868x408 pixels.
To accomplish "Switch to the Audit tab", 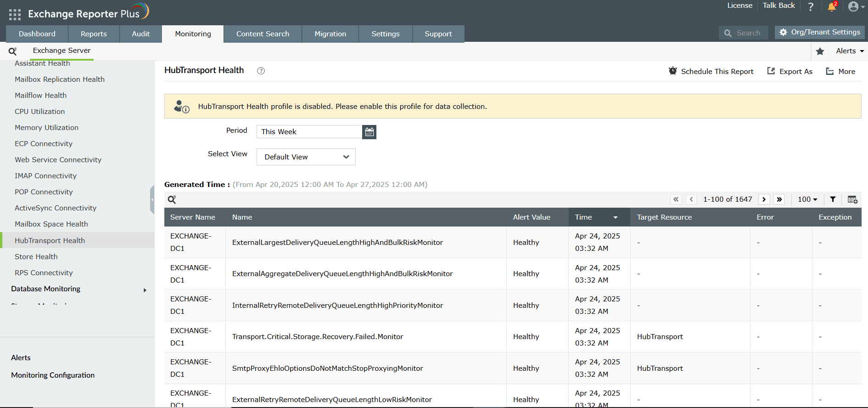I will (141, 34).
